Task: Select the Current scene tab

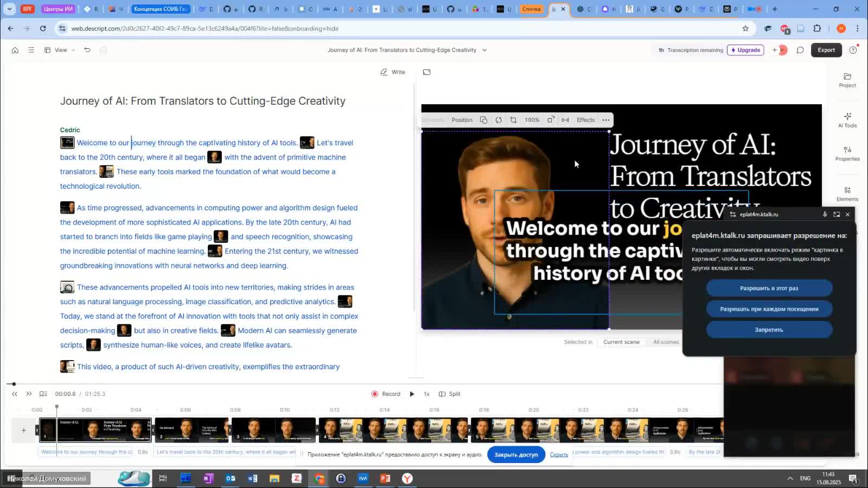Action: pos(621,342)
